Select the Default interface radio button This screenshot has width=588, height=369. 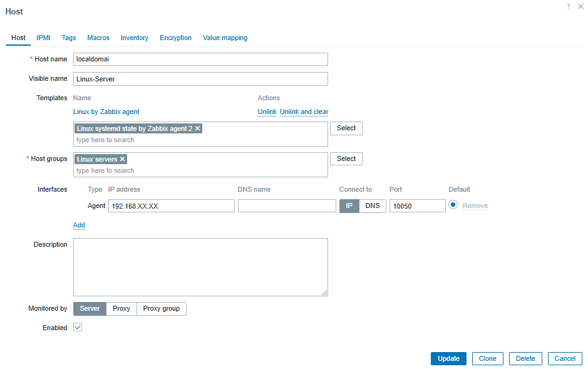tap(453, 205)
